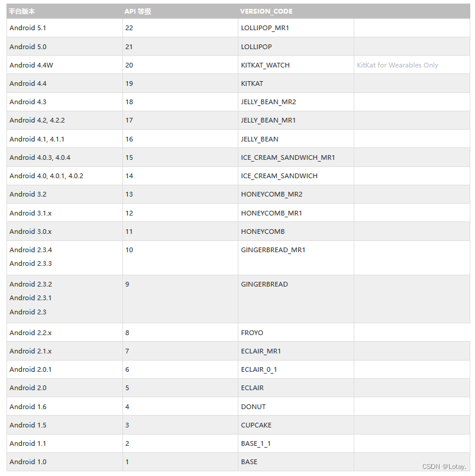Image resolution: width=475 pixels, height=476 pixels.
Task: Select the Android 4.0.3, 4.0.4 cell
Action: coord(40,157)
